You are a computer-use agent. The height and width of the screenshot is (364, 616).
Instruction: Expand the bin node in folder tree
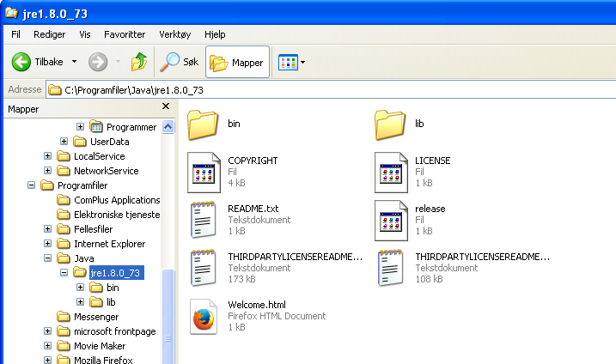click(x=80, y=287)
